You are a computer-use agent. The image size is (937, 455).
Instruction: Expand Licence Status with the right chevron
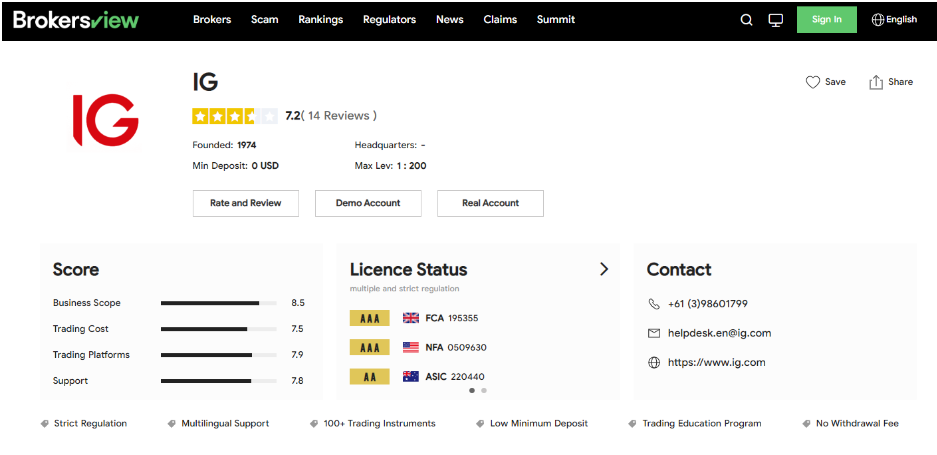[604, 269]
